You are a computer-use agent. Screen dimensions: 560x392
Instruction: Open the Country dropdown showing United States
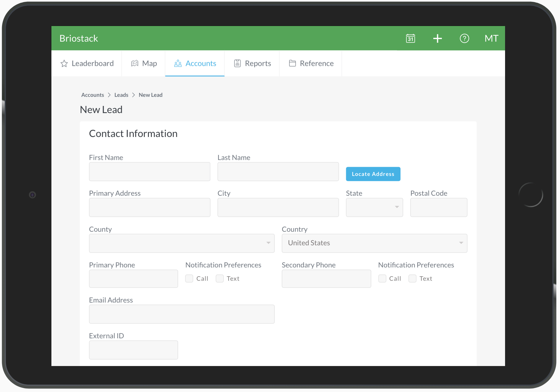[375, 243]
